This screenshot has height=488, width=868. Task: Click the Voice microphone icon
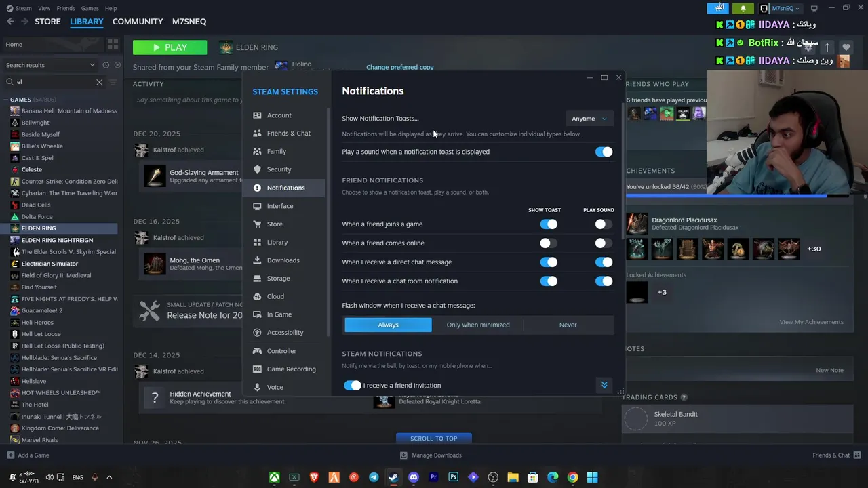[x=257, y=387]
